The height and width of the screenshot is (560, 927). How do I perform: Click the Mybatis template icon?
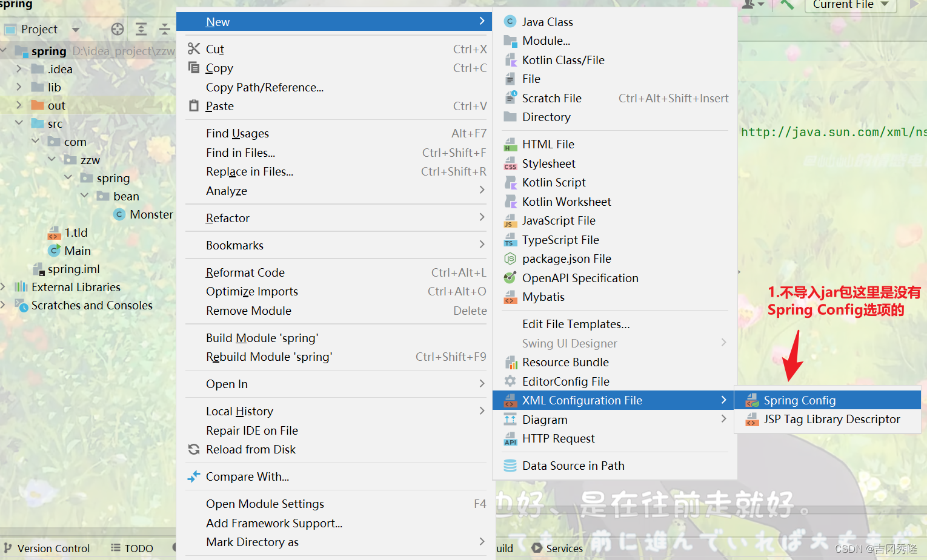(x=510, y=297)
